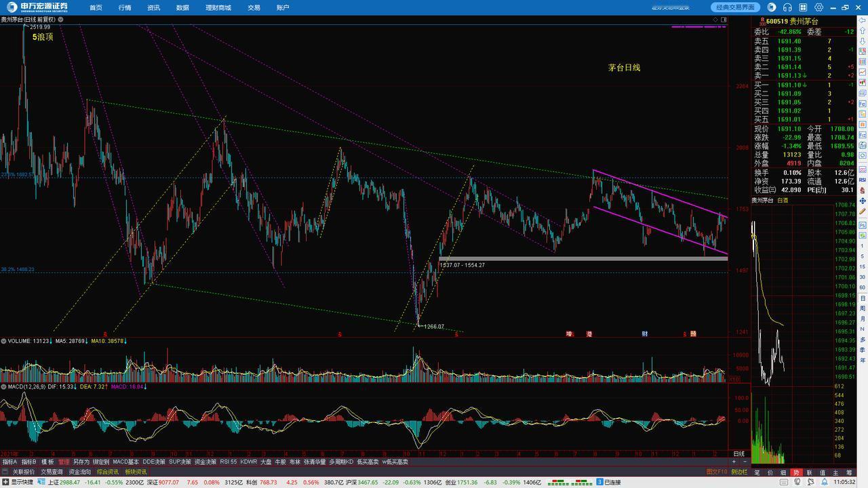Select the 细 tab under intraday chart

[x=783, y=472]
